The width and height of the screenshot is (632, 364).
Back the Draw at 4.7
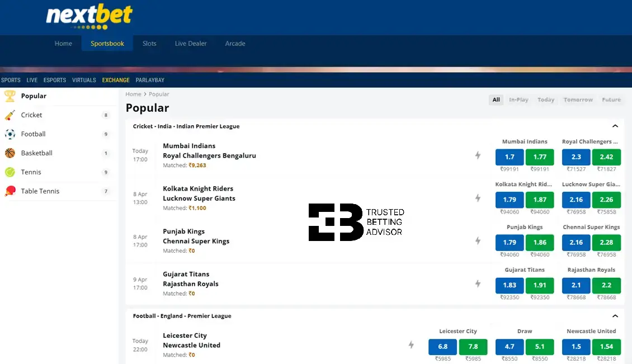510,347
